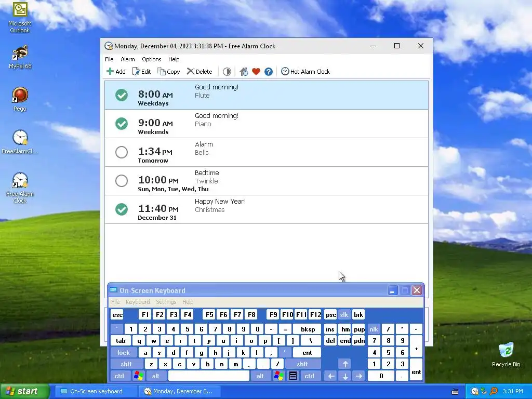Click the Edit alarm toolbar button
This screenshot has width=532, height=399.
(x=141, y=72)
